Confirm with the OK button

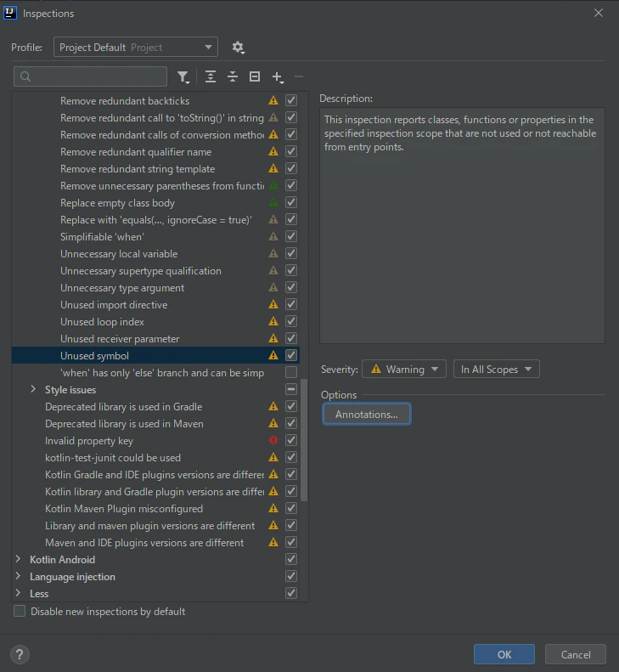[x=504, y=654]
